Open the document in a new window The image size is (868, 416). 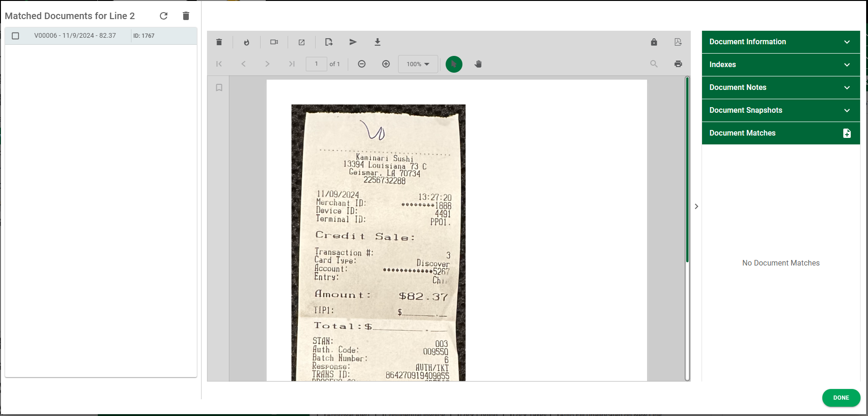coord(302,42)
